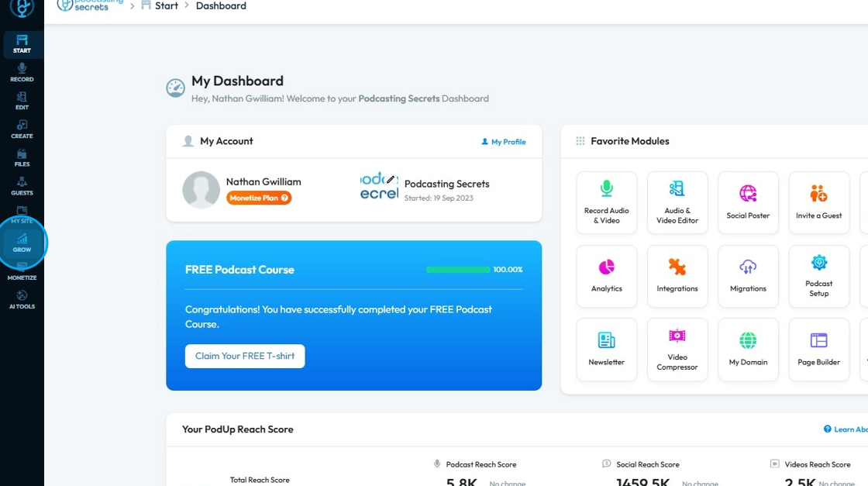Open the Start section in sidebar

[x=22, y=43]
